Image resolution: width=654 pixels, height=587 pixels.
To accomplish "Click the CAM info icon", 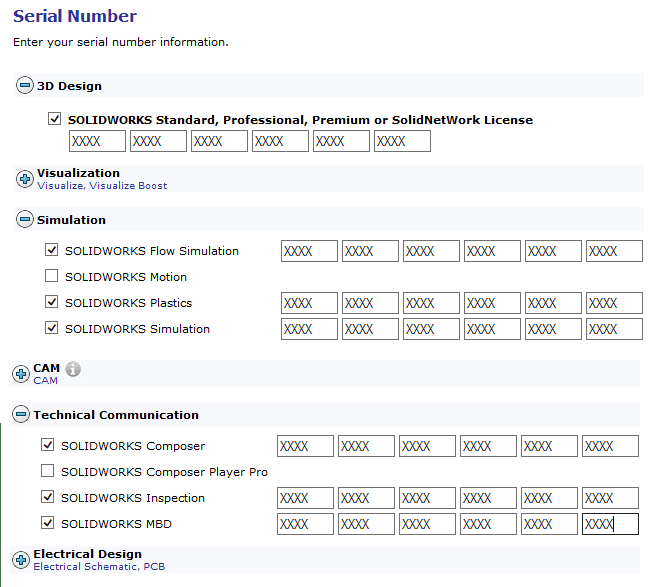I will point(73,369).
